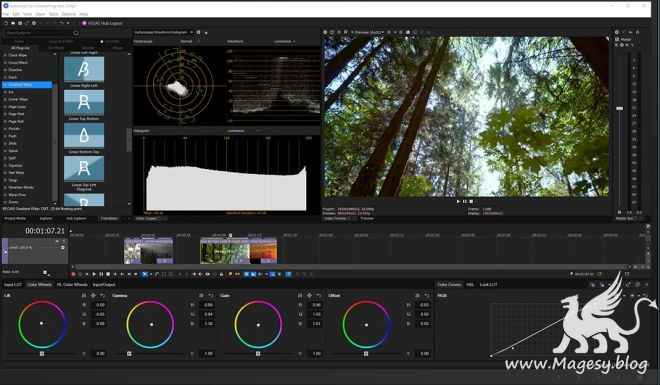Viewport: 660px width, 385px height.
Task: Click the magnifier search icon
Action: 76,33
